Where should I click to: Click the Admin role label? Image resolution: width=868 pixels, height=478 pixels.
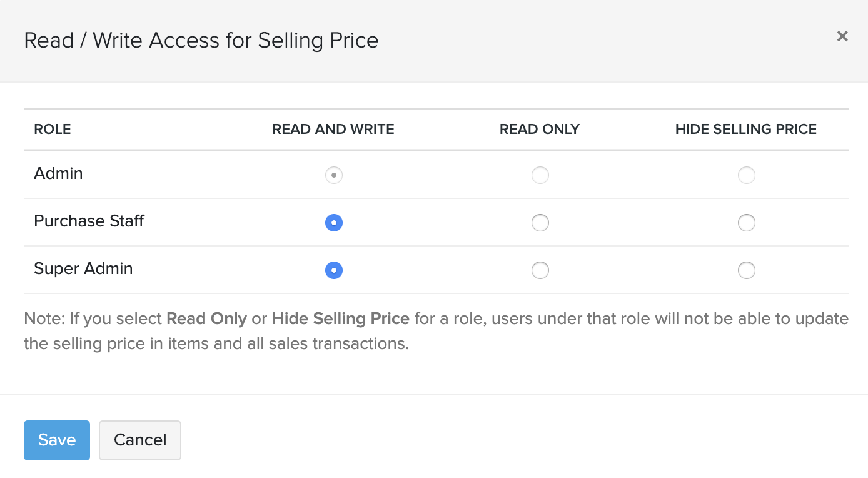[58, 174]
